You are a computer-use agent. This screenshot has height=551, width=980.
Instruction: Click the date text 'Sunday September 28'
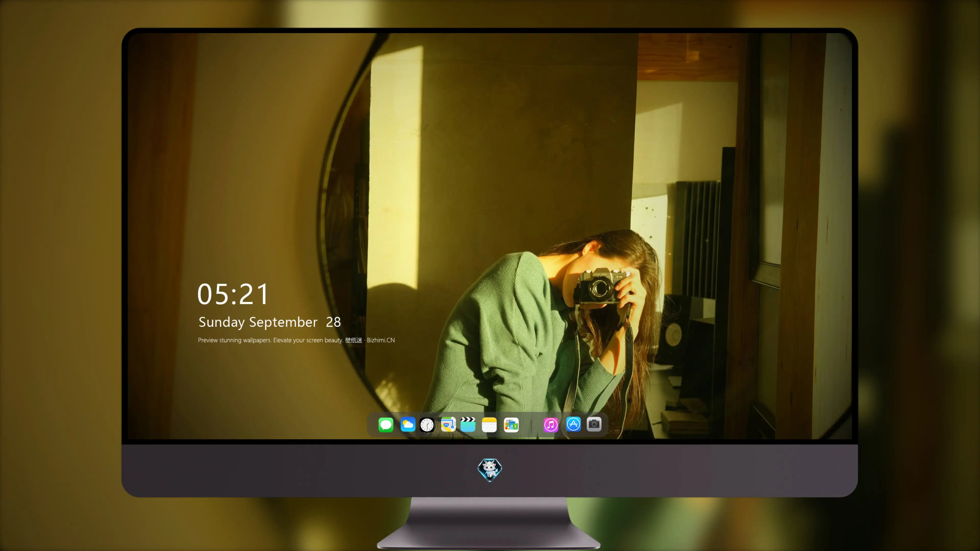(270, 322)
